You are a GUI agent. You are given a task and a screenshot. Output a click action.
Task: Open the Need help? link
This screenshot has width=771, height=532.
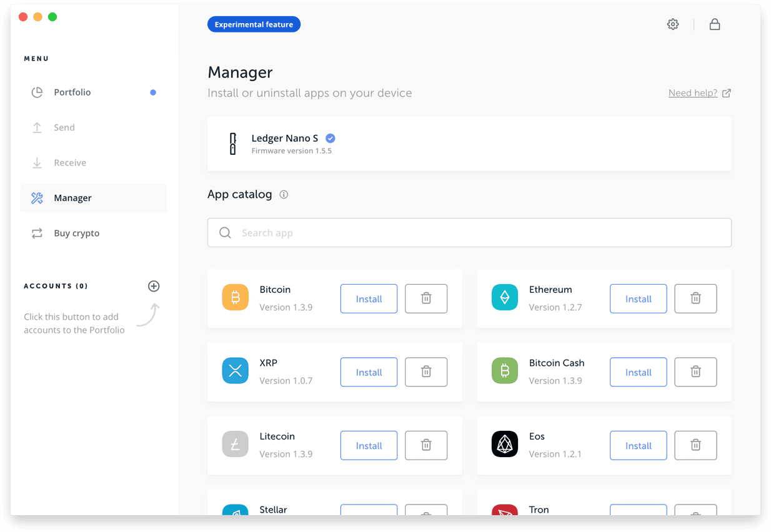699,93
